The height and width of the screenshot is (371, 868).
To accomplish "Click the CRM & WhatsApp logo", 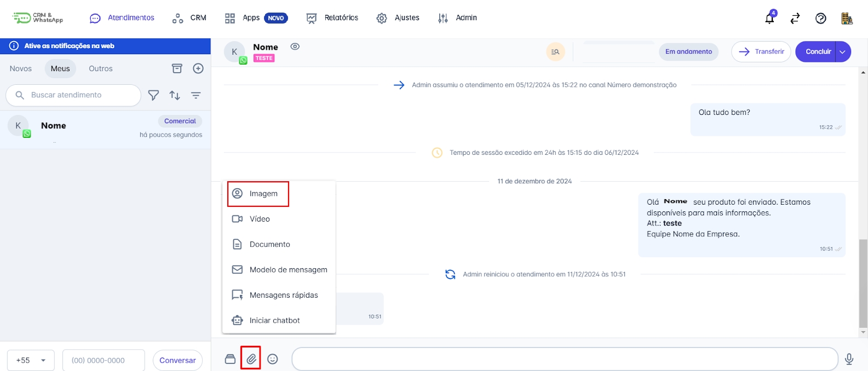I will (38, 18).
